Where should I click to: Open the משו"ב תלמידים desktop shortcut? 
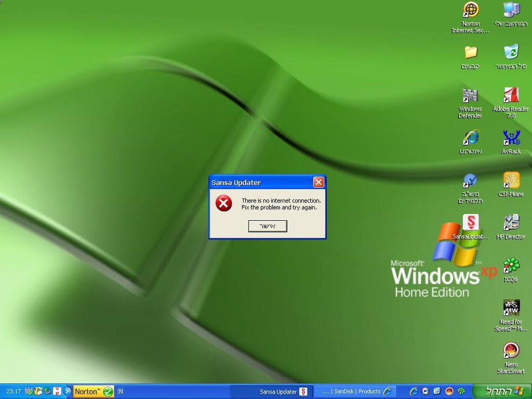pos(471,188)
